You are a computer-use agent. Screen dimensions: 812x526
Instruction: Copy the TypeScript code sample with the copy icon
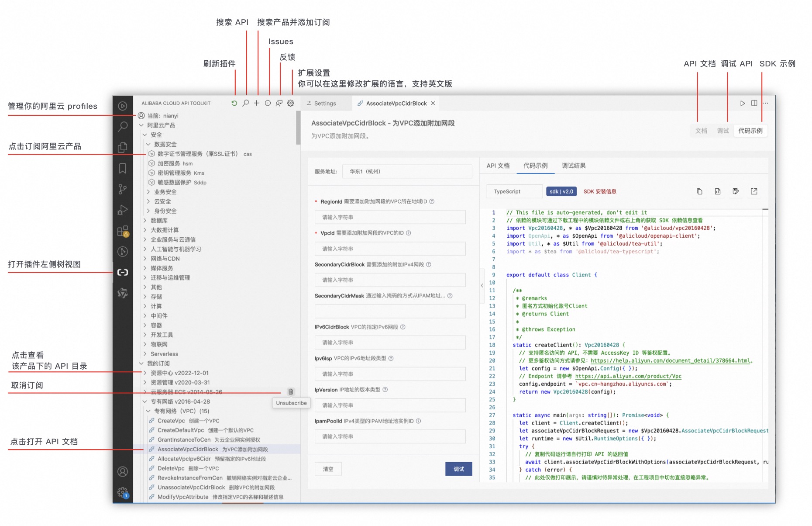click(699, 191)
